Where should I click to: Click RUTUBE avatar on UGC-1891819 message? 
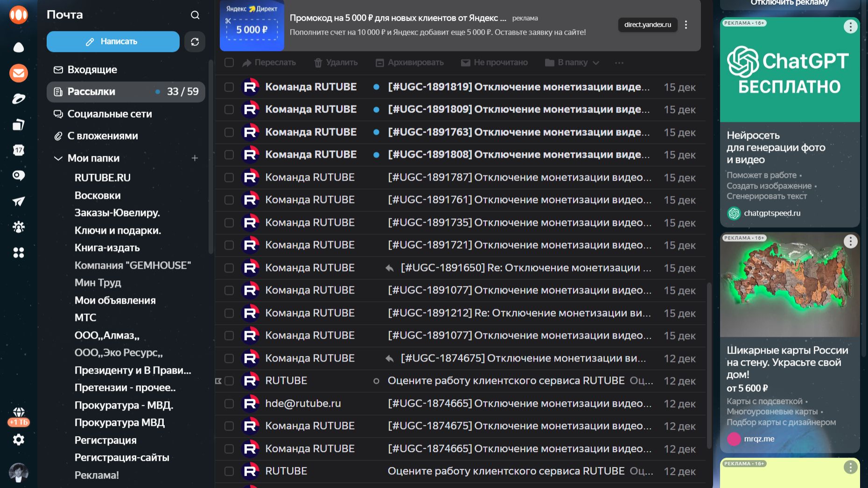pyautogui.click(x=250, y=87)
